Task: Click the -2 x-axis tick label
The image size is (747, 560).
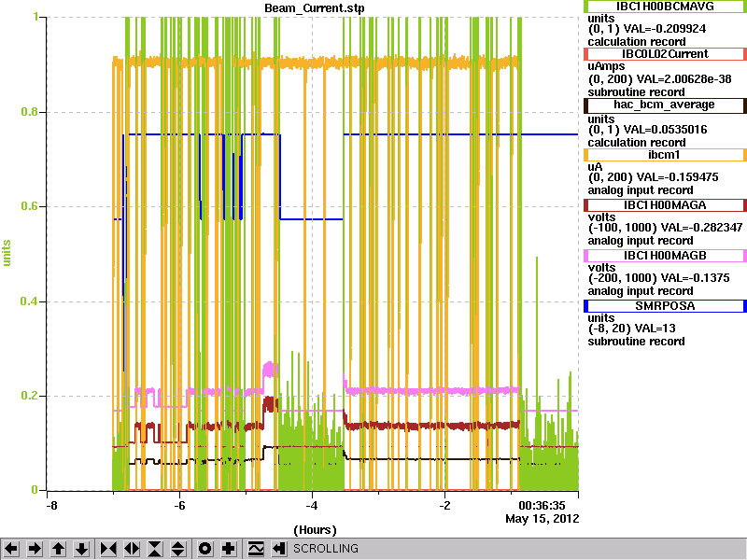Action: 444,505
